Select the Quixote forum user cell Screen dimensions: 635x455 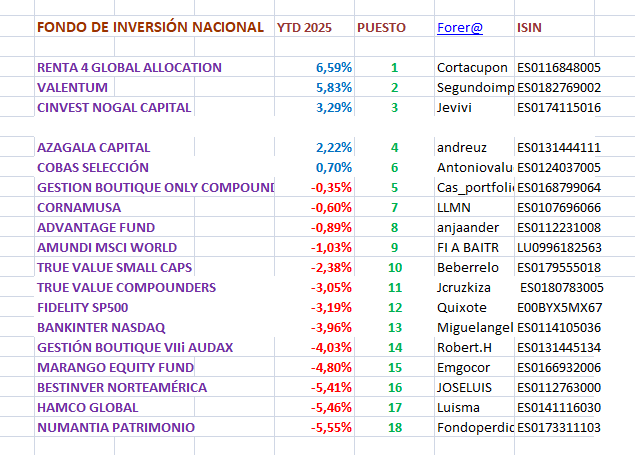click(462, 308)
